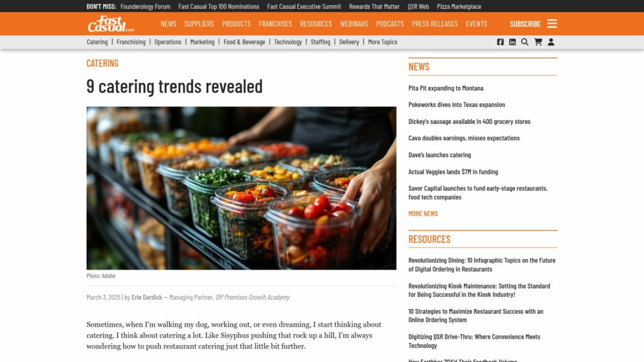Click the catering food containers photo
This screenshot has height=362, width=644.
[241, 188]
